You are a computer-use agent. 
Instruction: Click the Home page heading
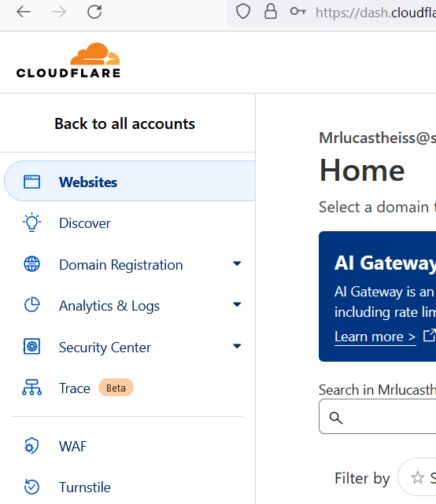(362, 171)
